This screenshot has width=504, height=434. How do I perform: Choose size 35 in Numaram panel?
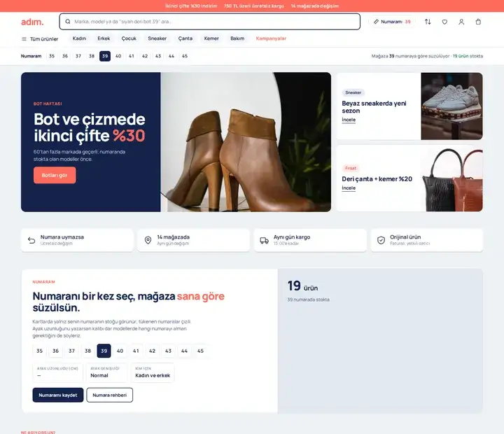[39, 351]
